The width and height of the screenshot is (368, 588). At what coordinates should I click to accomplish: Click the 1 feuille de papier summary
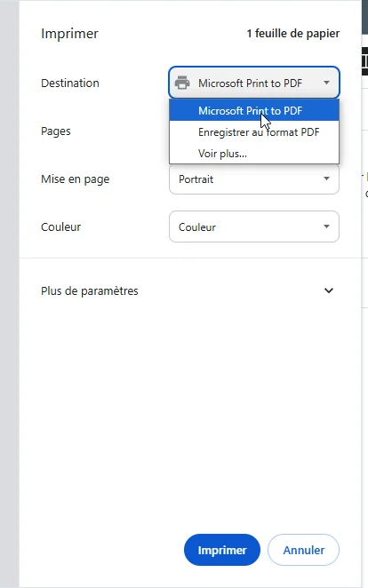click(293, 34)
